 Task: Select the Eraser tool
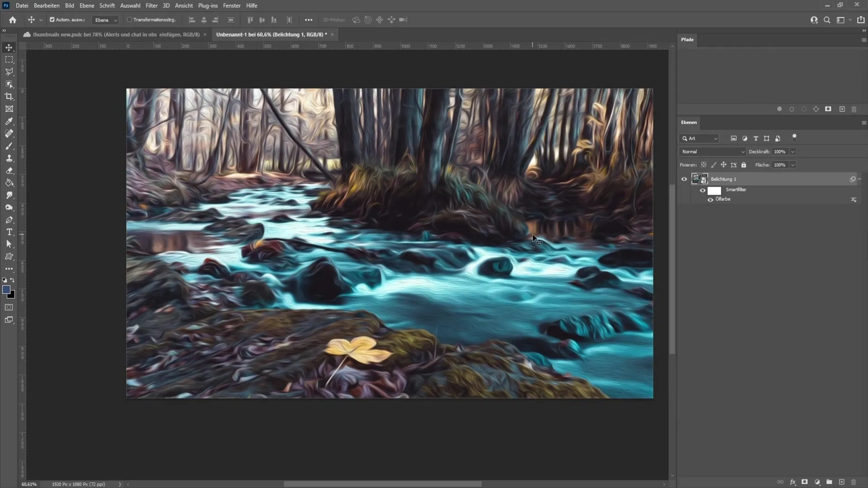click(x=9, y=171)
